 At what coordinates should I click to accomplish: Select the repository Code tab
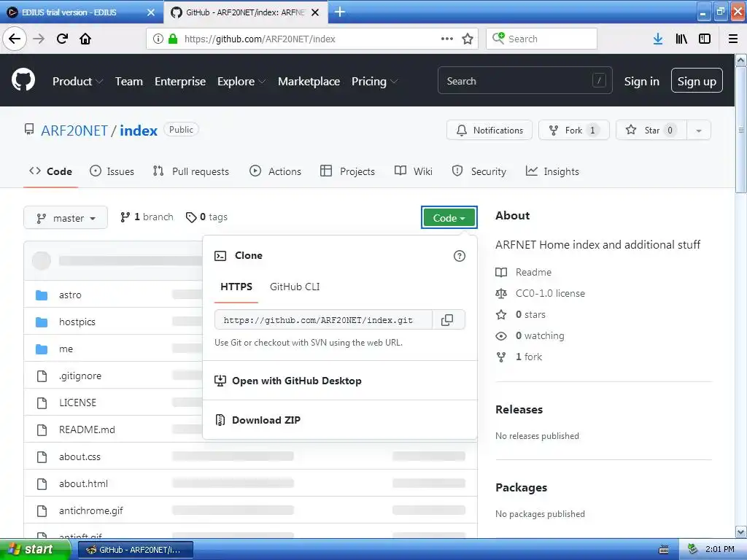(50, 171)
